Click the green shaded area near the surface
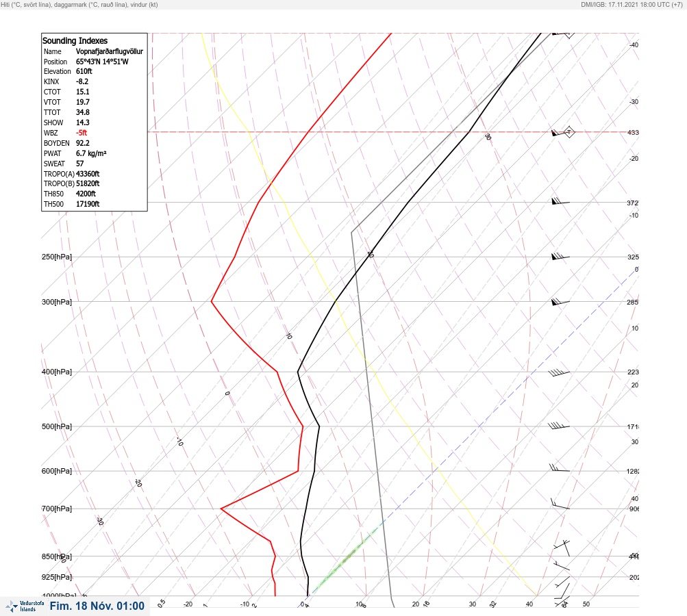Image resolution: width=687 pixels, height=616 pixels. point(346,560)
